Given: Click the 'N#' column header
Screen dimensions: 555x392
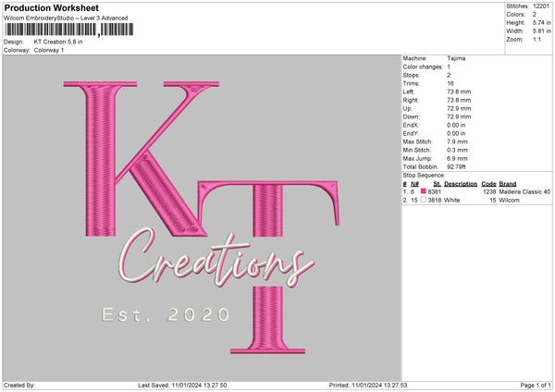Looking at the screenshot, I should point(414,184).
